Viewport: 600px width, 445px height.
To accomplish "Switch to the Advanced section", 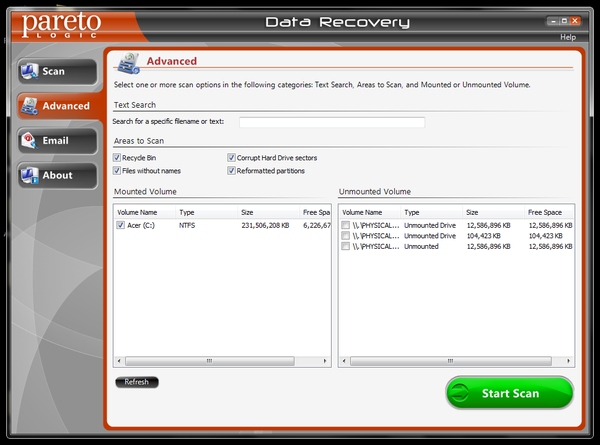I will coord(58,106).
